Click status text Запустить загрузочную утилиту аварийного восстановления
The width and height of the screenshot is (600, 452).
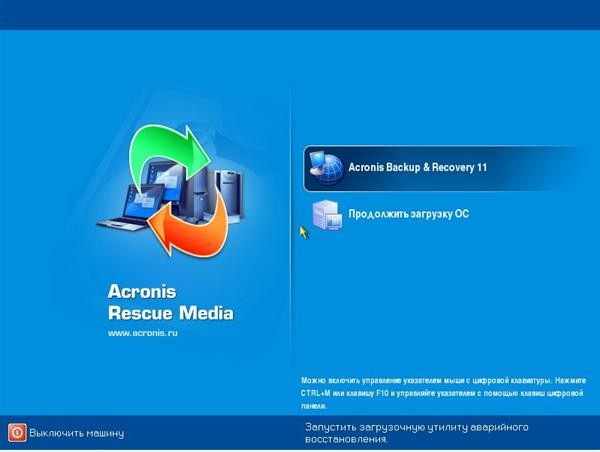(x=416, y=433)
